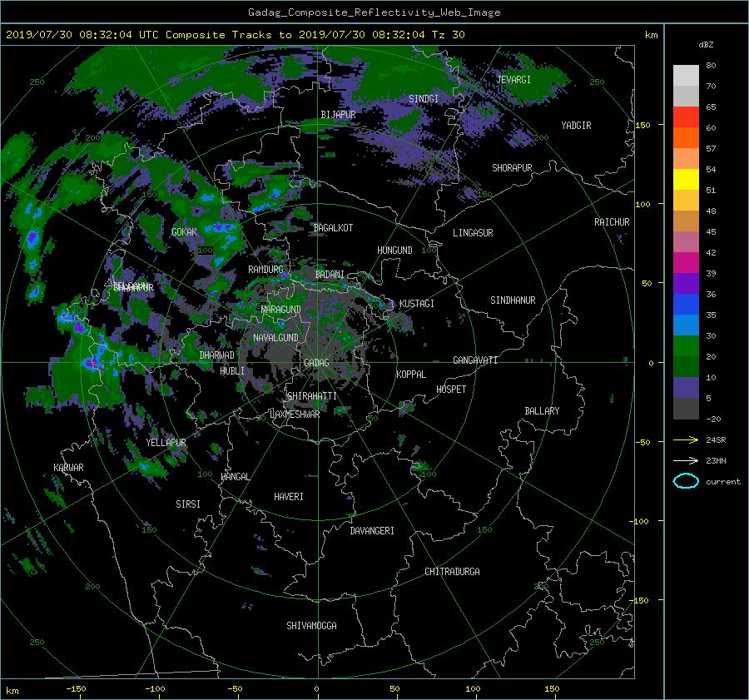Select the RAMDURG city label
This screenshot has width=749, height=700.
[265, 270]
